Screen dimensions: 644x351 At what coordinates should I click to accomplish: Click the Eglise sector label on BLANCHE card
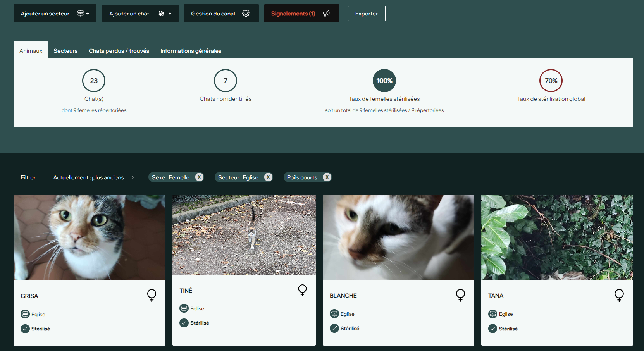pyautogui.click(x=348, y=314)
